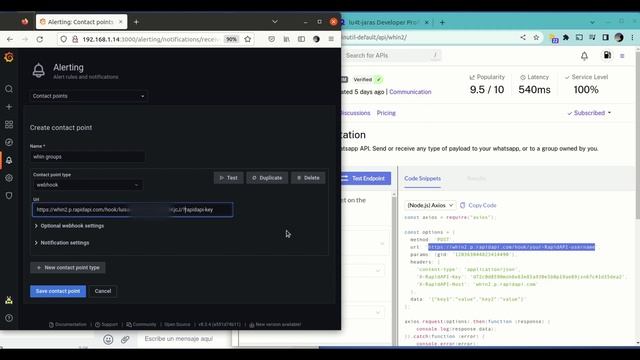The image size is (640, 360).
Task: Click the Name input field
Action: pos(88,157)
